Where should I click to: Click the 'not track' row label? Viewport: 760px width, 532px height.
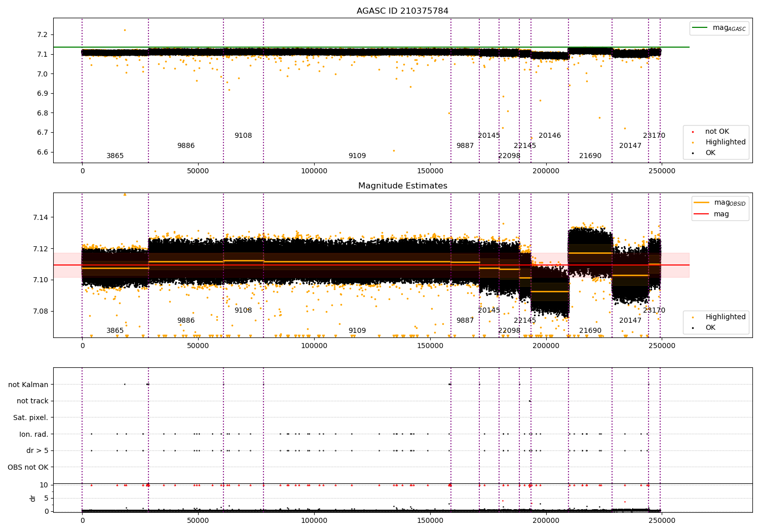point(32,401)
